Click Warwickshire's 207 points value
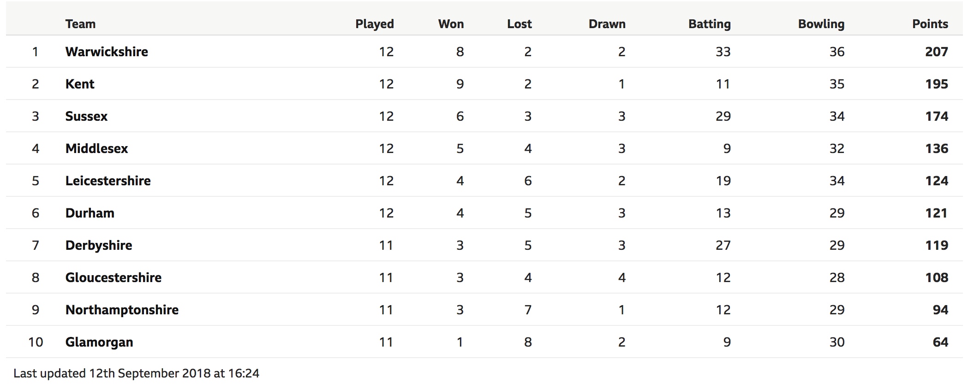Screen dimensions: 980x389 click(x=936, y=52)
